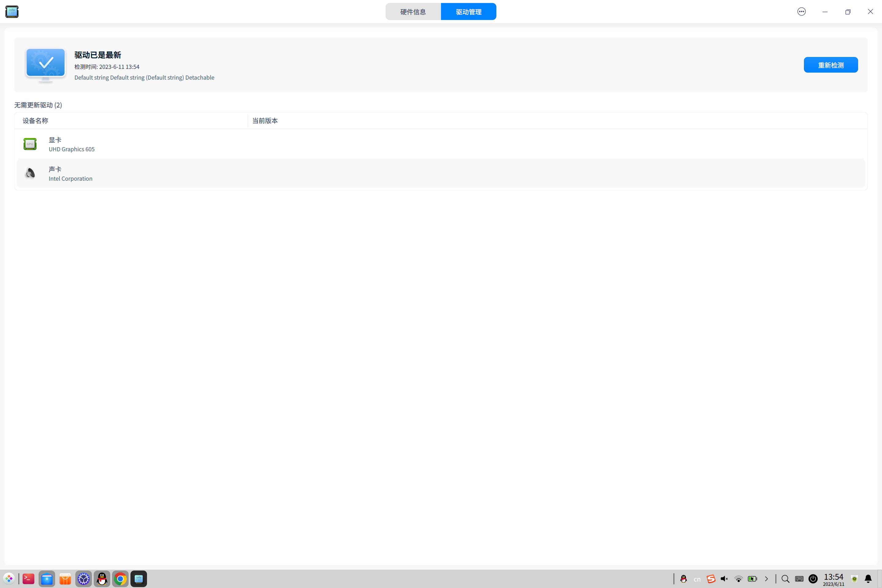The height and width of the screenshot is (588, 882).
Task: Open the terminal from the dock
Action: [x=28, y=579]
